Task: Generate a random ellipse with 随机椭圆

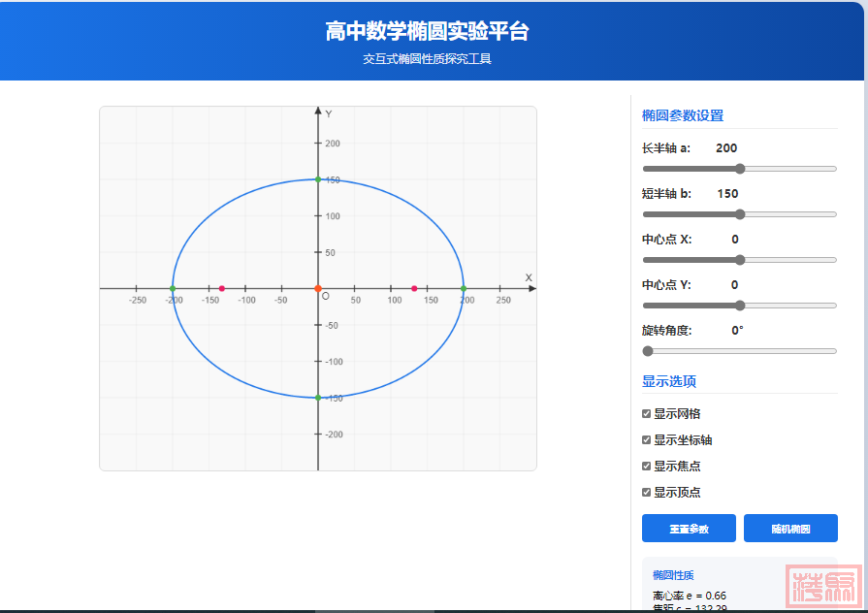Action: 790,529
